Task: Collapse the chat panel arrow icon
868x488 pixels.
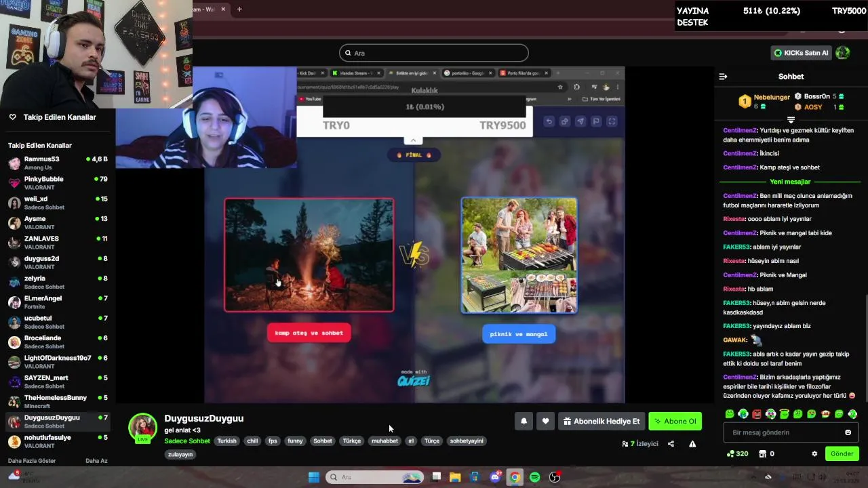Action: click(x=723, y=77)
